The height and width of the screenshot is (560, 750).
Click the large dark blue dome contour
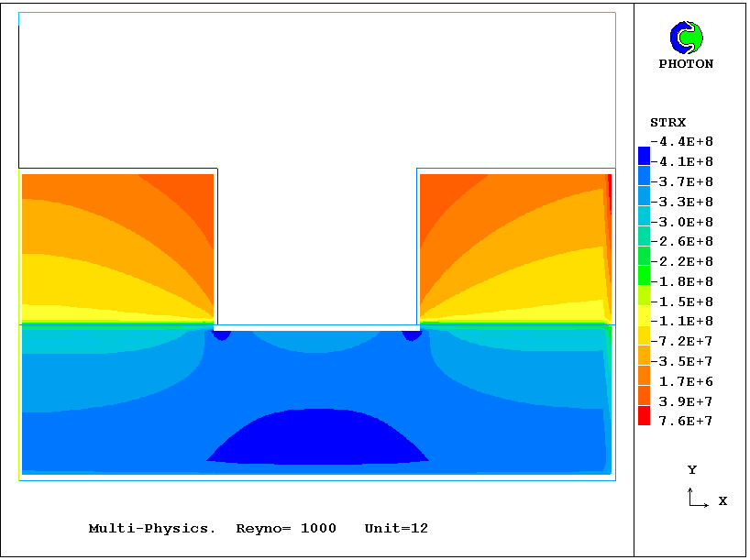point(316,437)
